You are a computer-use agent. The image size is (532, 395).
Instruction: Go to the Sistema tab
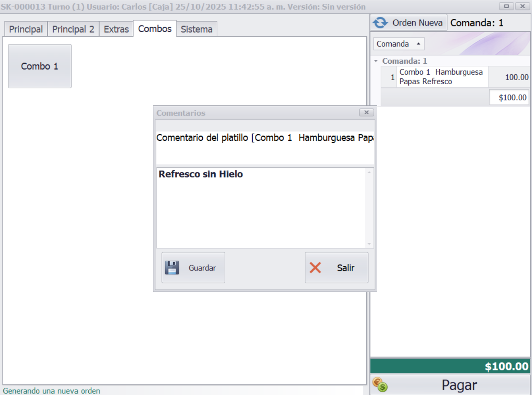tap(196, 29)
